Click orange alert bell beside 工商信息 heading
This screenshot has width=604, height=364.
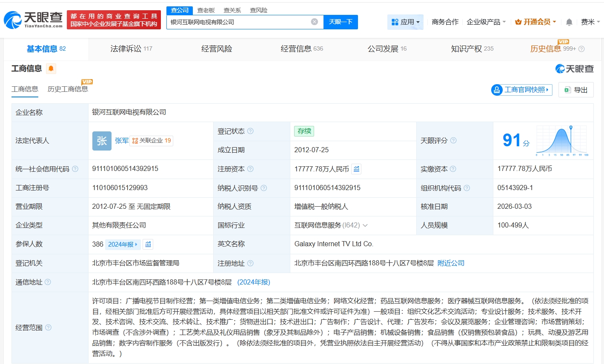(x=51, y=68)
